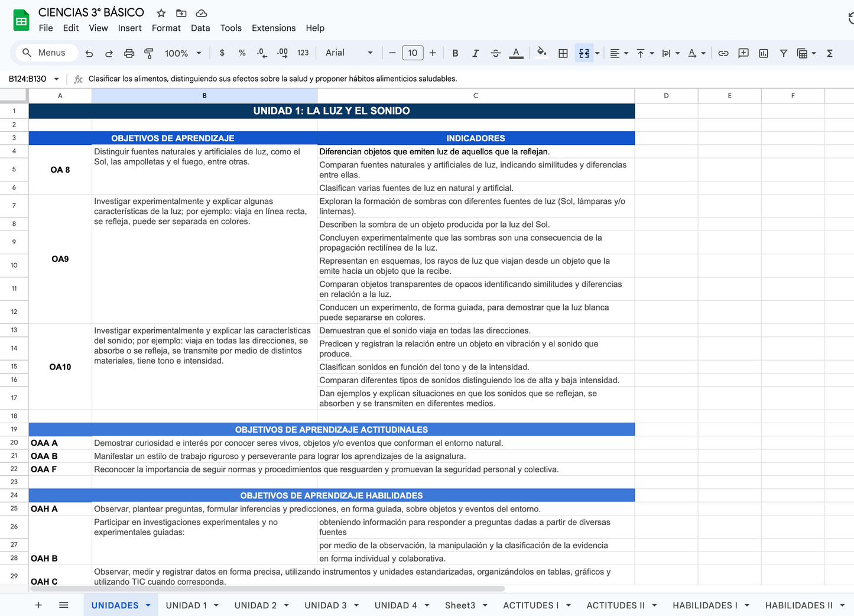Click the Add sheet plus button
Viewport: 854px width, 616px height.
pos(38,605)
